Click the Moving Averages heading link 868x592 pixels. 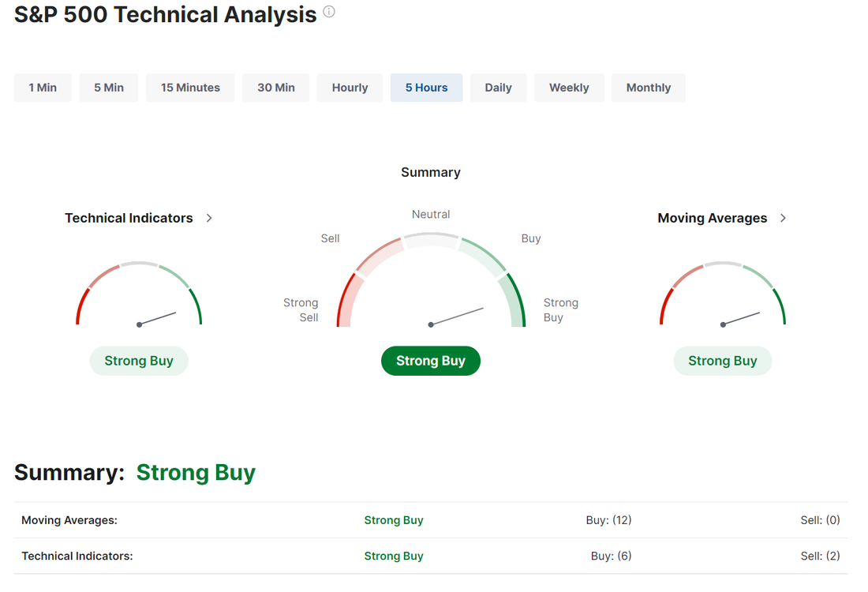point(712,218)
